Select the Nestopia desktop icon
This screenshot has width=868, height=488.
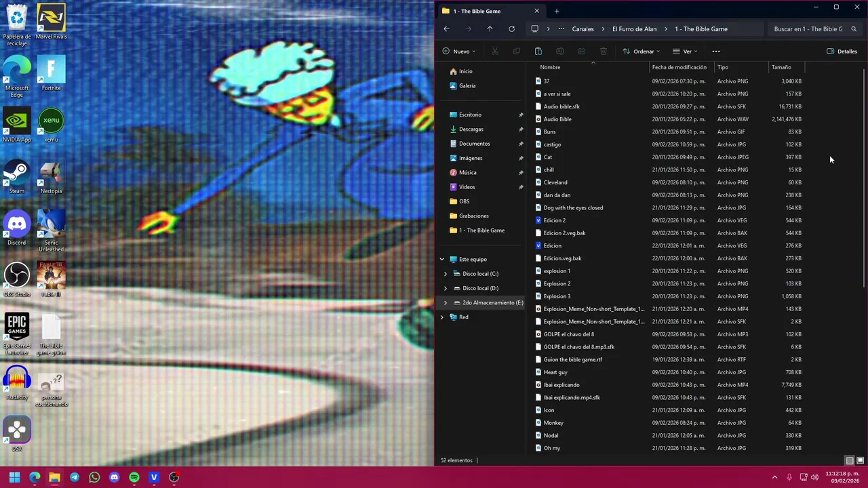[x=52, y=177]
